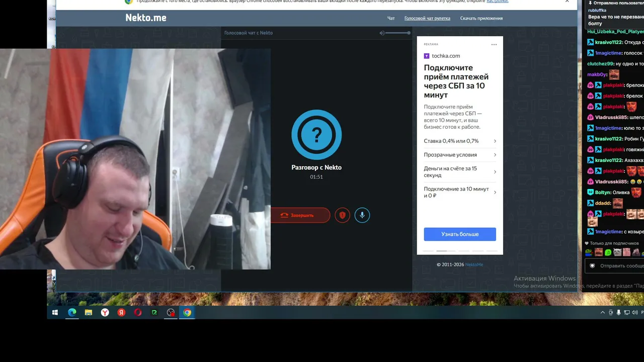Report the interlocutor with shield icon
The height and width of the screenshot is (362, 644).
(342, 215)
